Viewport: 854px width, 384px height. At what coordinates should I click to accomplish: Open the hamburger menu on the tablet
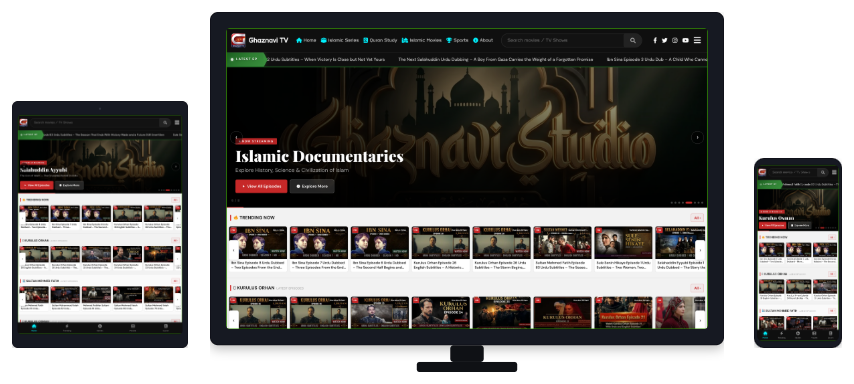point(177,123)
